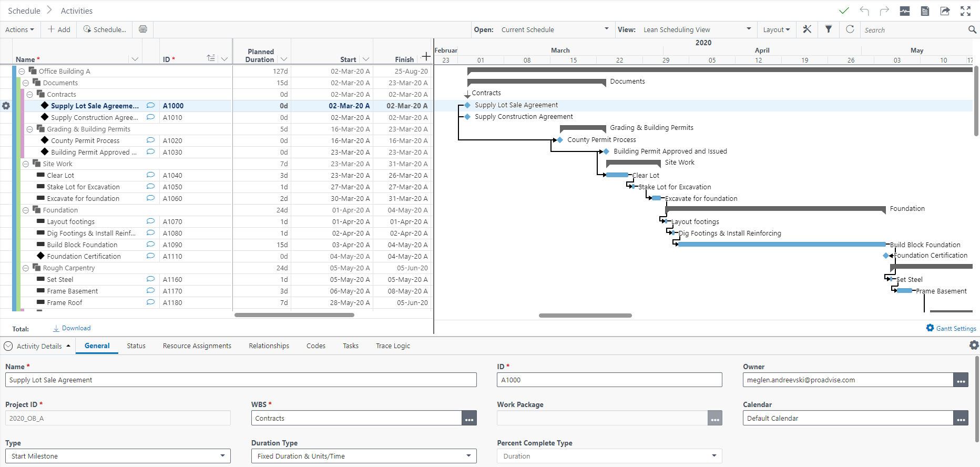Image resolution: width=980 pixels, height=467 pixels.
Task: Open the Layout dropdown menu
Action: pos(777,29)
